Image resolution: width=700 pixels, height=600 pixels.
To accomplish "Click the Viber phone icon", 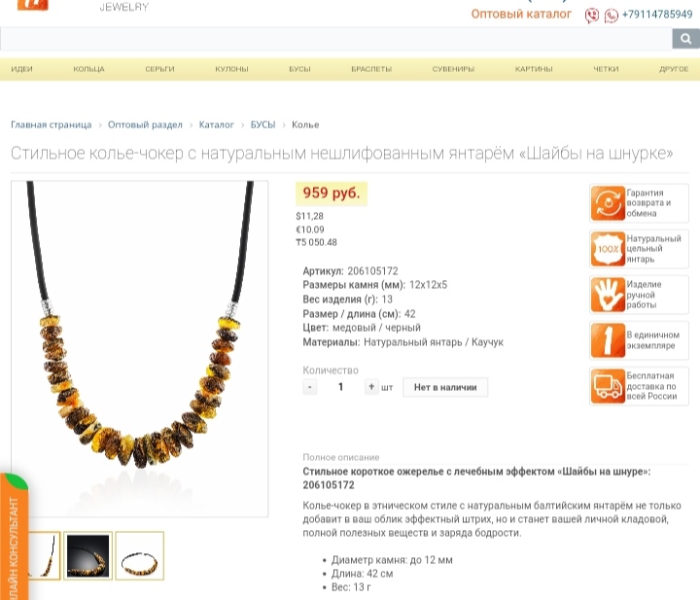I will coord(592,16).
